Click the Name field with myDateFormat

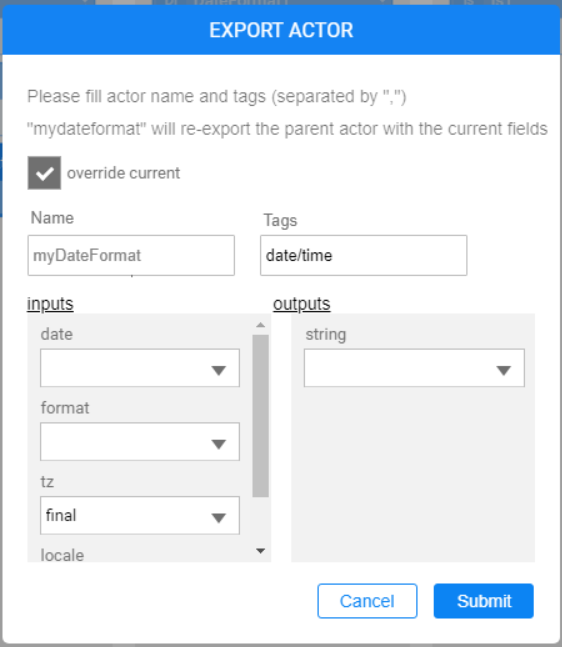point(131,255)
